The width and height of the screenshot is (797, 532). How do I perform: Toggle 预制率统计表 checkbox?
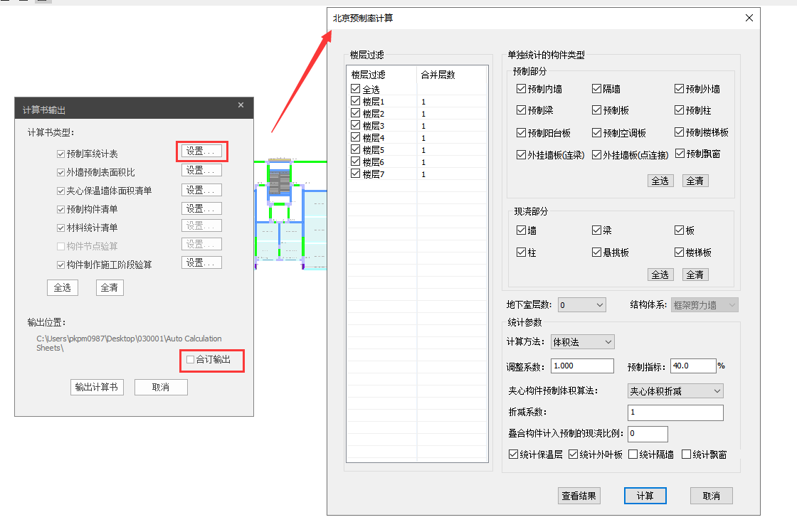tap(60, 154)
